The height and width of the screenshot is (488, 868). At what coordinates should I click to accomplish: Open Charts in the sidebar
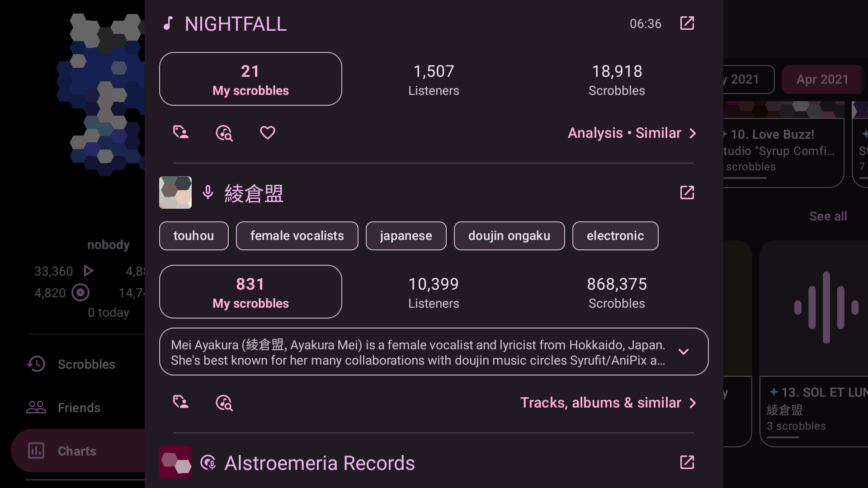pyautogui.click(x=77, y=451)
